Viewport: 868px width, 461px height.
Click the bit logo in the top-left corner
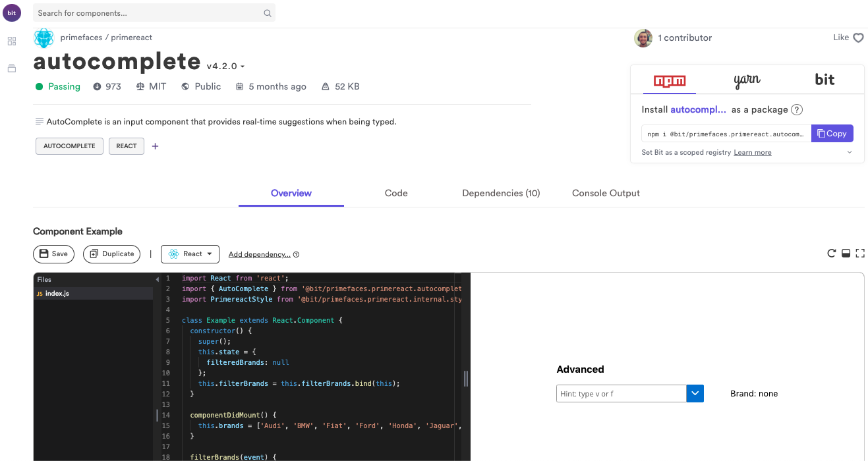(x=12, y=13)
